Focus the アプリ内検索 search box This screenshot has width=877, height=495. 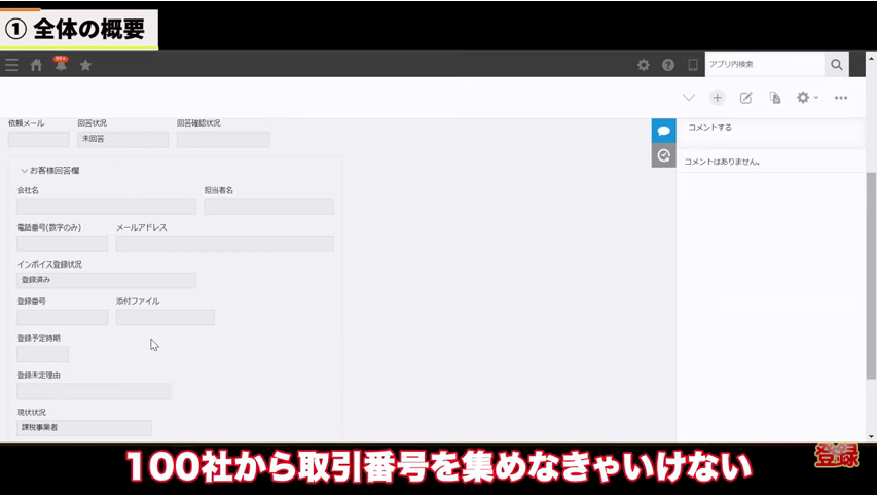pos(764,64)
